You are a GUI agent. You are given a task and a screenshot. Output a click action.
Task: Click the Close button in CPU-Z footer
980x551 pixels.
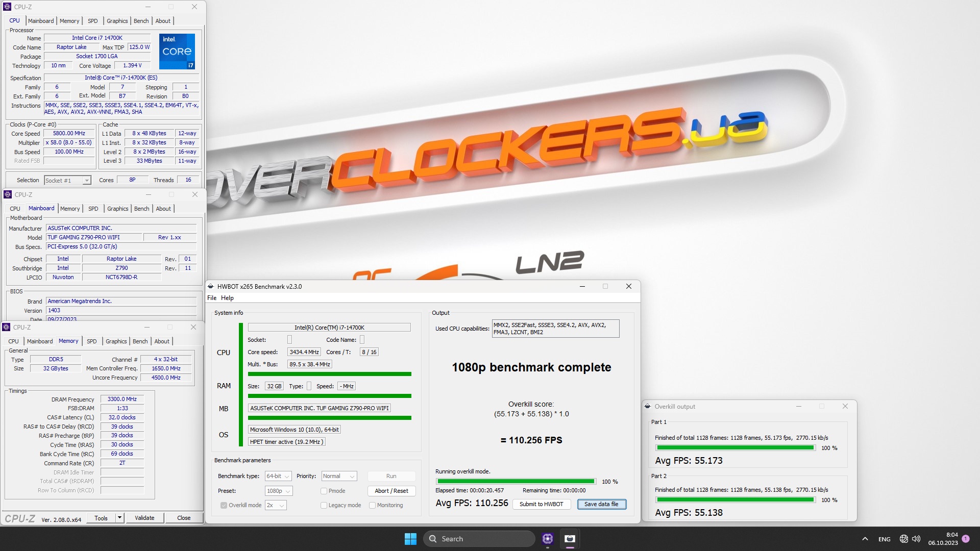pos(184,518)
